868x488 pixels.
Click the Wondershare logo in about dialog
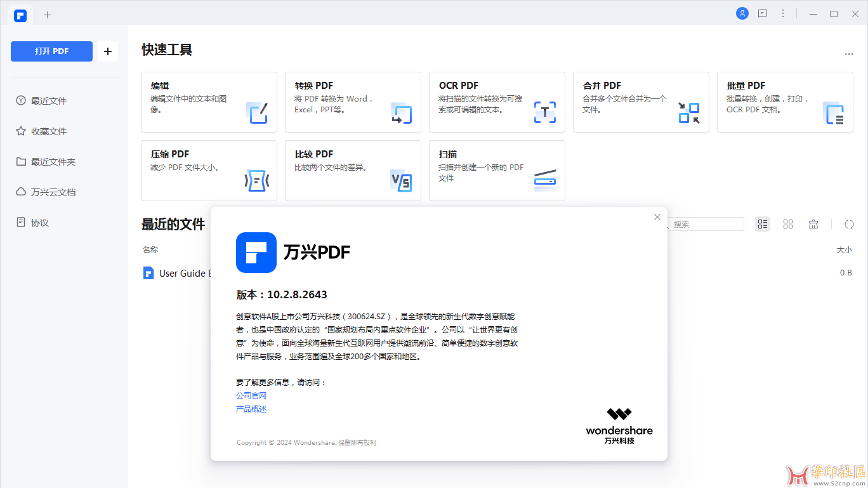point(619,426)
